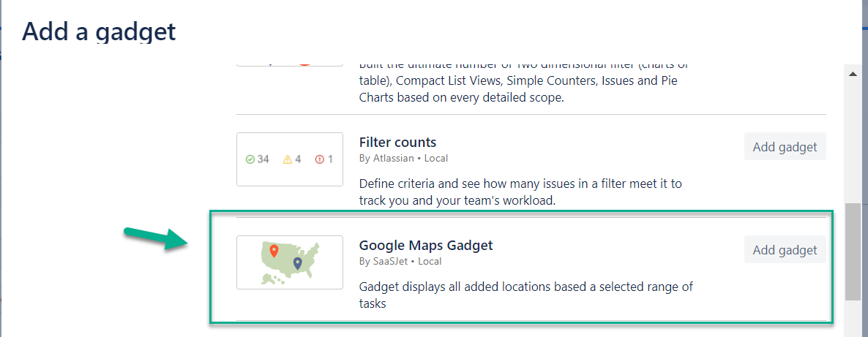Select the Google Maps Gadget thumbnail
Viewport: 868px width, 337px height.
pyautogui.click(x=290, y=262)
